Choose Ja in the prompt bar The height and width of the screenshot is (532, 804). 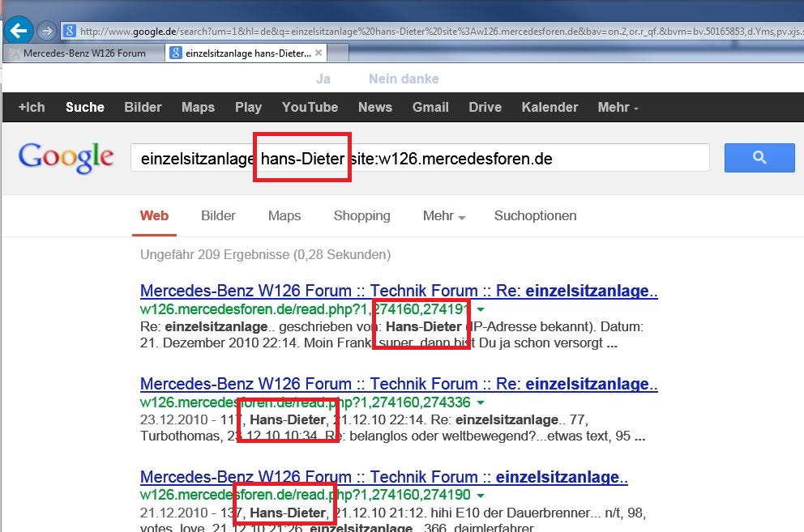pos(323,79)
